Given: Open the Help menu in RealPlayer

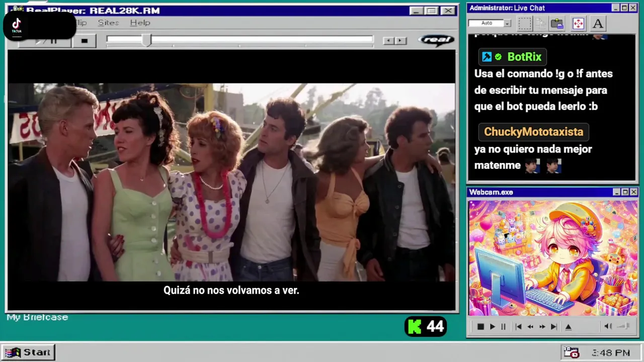Looking at the screenshot, I should [140, 23].
